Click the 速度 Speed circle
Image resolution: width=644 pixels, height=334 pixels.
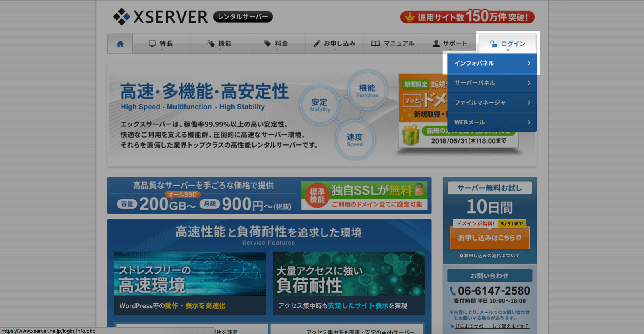[x=355, y=139]
